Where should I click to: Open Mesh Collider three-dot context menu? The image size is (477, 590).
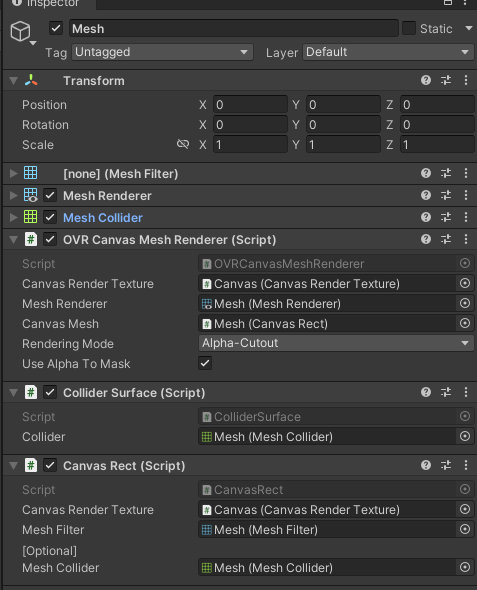(466, 217)
